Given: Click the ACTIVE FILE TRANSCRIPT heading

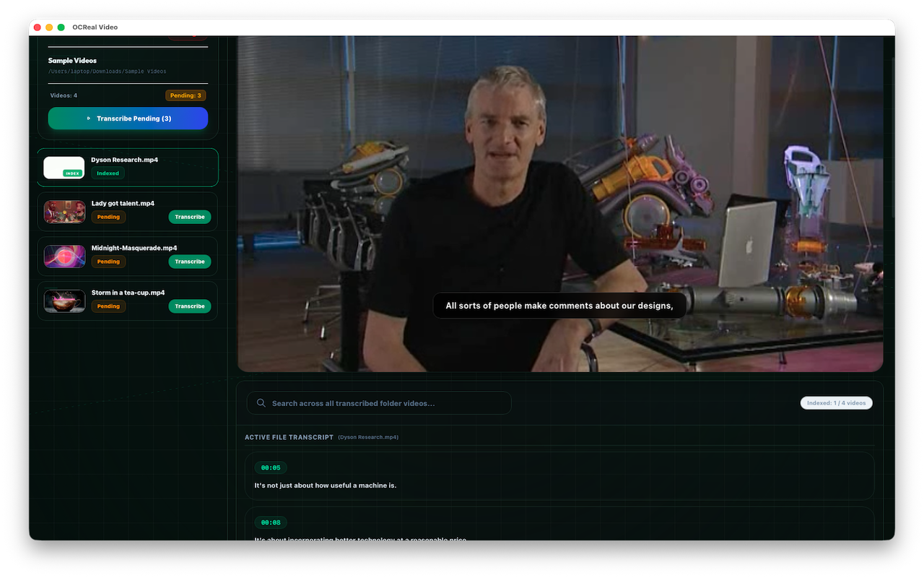Looking at the screenshot, I should point(289,437).
